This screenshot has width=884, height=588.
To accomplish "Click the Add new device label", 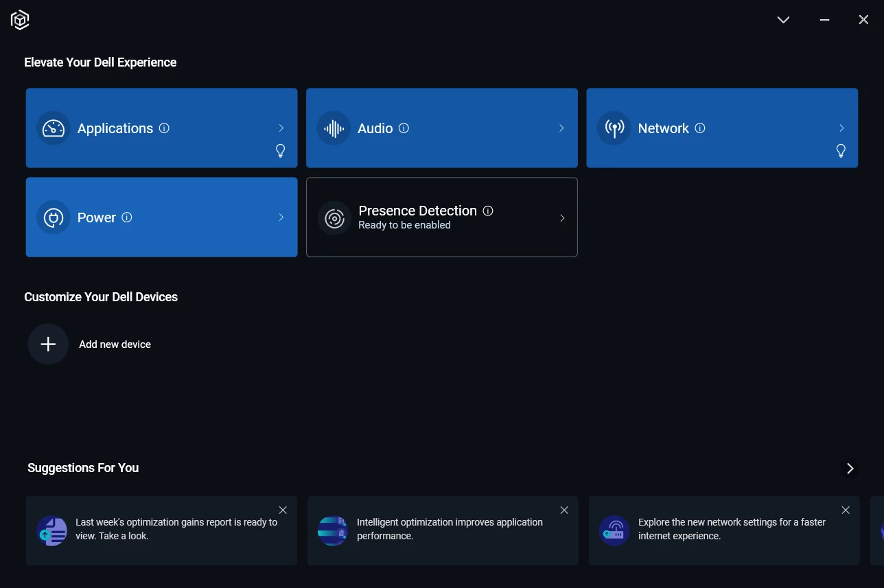I will pyautogui.click(x=115, y=344).
